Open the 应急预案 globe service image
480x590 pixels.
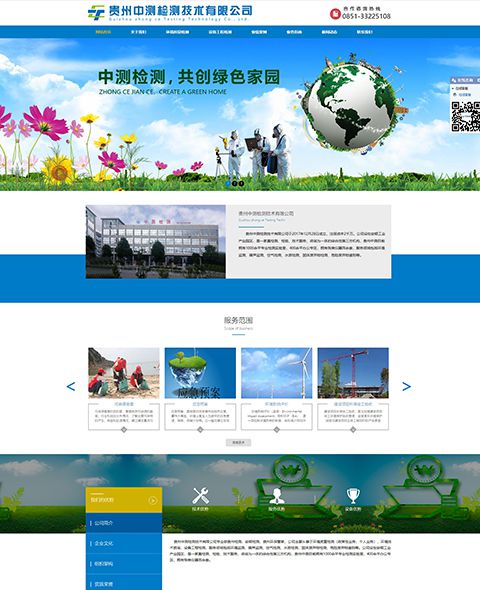pos(200,373)
